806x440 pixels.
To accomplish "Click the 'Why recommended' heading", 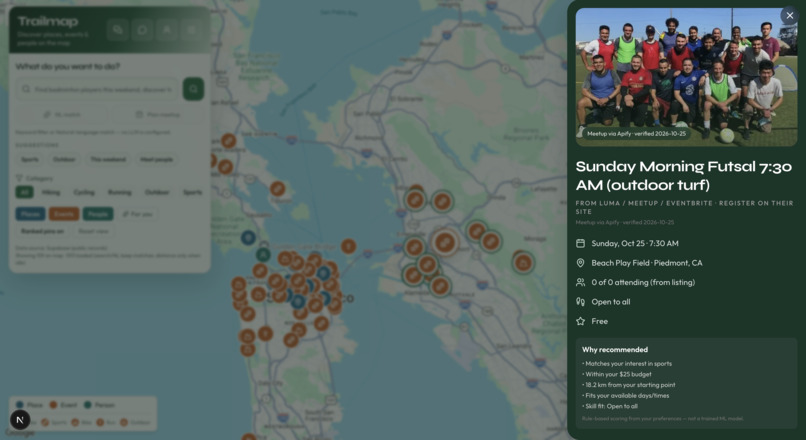I will tap(615, 350).
